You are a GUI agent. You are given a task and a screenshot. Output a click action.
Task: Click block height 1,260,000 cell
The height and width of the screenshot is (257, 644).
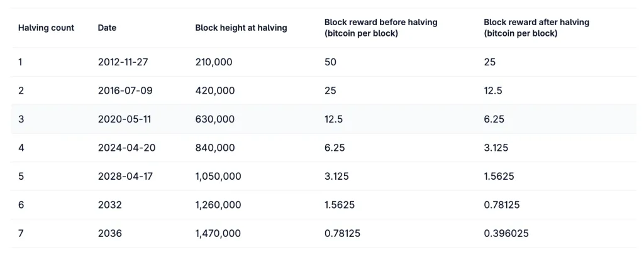[x=218, y=205]
